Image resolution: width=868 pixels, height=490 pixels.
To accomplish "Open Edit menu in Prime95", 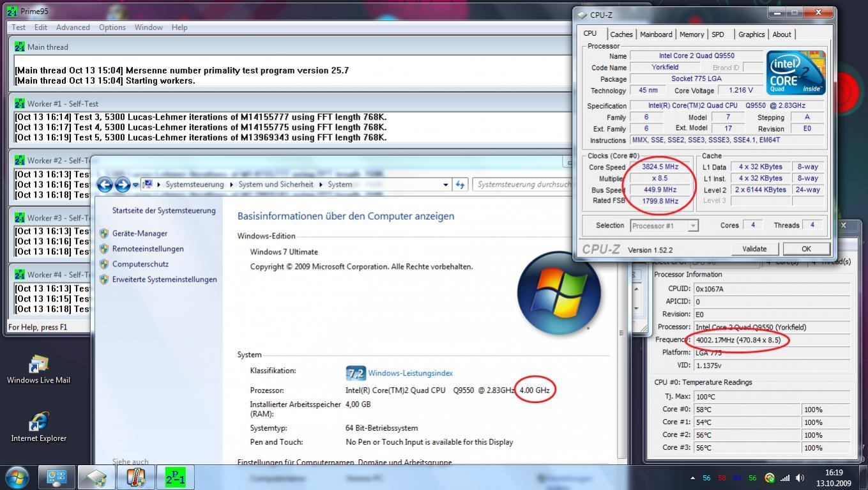I will (41, 27).
